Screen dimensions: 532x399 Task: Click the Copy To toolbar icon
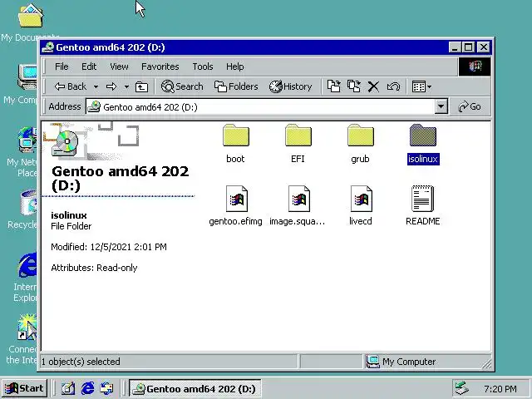(x=354, y=86)
